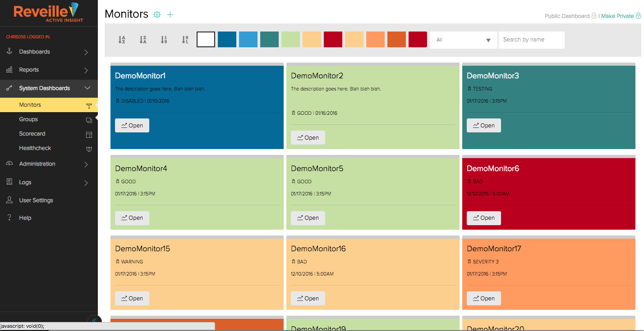Click the lock icon after Make Private
The image size is (644, 331).
tap(638, 16)
